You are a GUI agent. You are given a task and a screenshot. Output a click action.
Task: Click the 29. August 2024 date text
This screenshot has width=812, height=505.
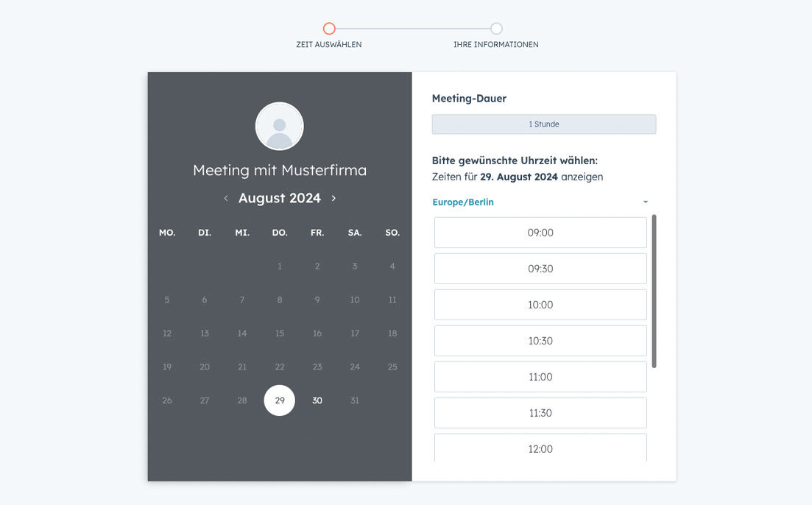pyautogui.click(x=519, y=177)
